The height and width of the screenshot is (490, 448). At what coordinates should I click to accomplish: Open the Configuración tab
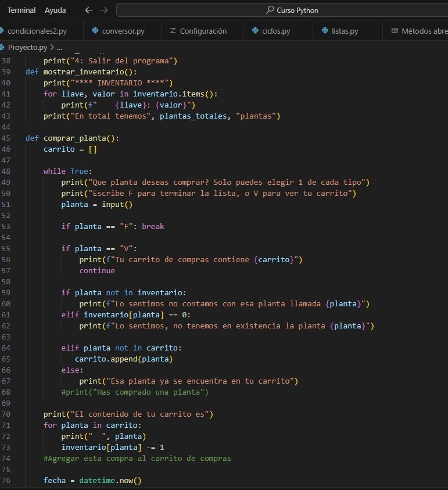coord(202,31)
